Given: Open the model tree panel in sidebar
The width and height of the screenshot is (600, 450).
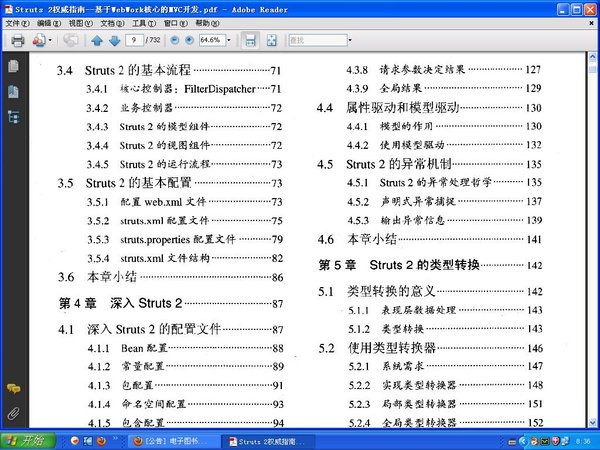Looking at the screenshot, I should tap(13, 117).
